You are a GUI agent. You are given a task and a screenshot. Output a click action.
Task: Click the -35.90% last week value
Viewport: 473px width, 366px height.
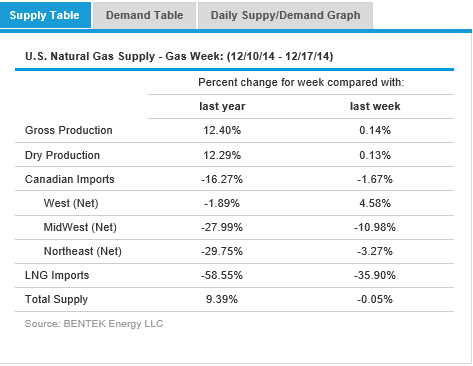click(375, 275)
